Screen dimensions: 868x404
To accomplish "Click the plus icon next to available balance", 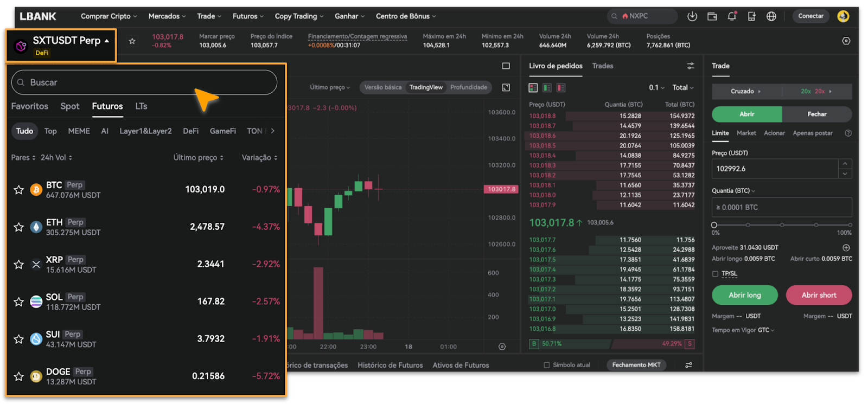I will coord(846,248).
